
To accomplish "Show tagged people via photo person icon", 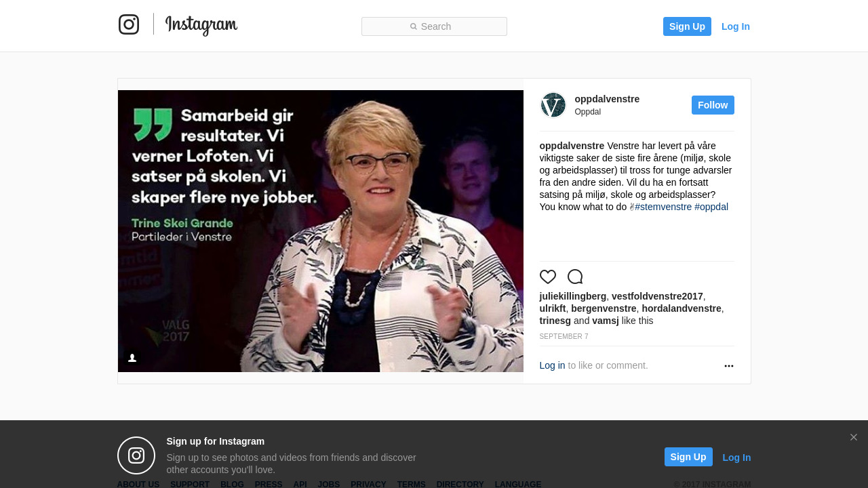I will [132, 358].
